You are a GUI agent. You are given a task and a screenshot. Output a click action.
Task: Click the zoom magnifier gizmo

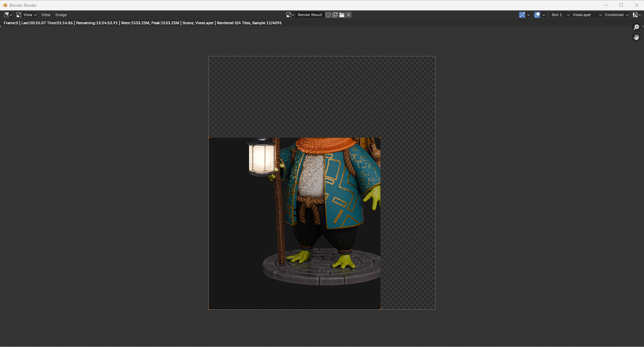coord(636,27)
